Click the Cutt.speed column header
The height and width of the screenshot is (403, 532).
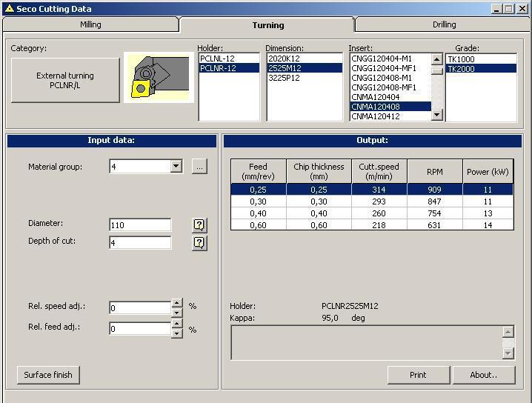379,172
